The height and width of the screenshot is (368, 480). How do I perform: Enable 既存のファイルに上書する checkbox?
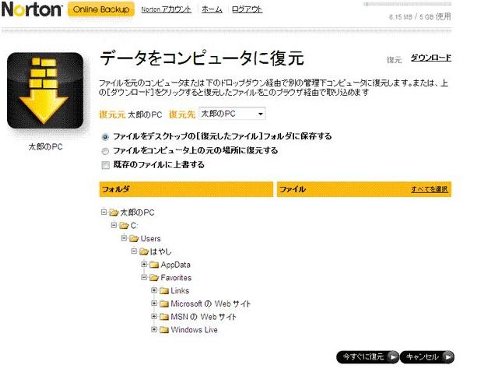click(106, 165)
